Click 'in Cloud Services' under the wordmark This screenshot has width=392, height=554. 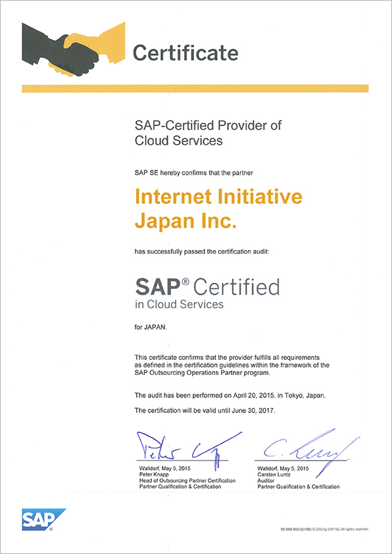tap(179, 304)
